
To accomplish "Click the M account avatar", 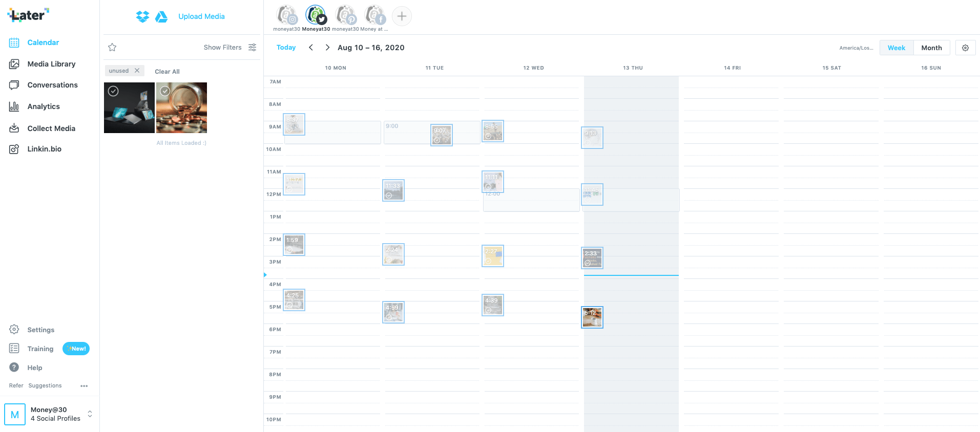I will tap(15, 414).
